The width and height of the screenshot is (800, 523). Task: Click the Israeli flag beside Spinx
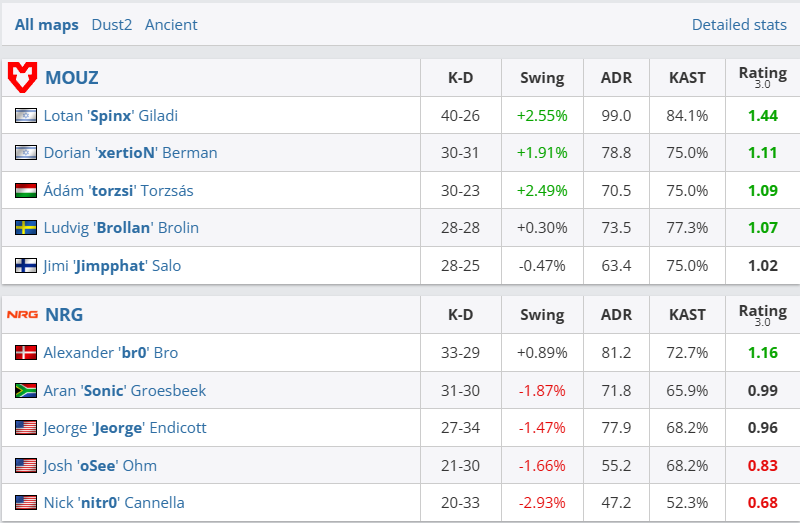(x=25, y=116)
